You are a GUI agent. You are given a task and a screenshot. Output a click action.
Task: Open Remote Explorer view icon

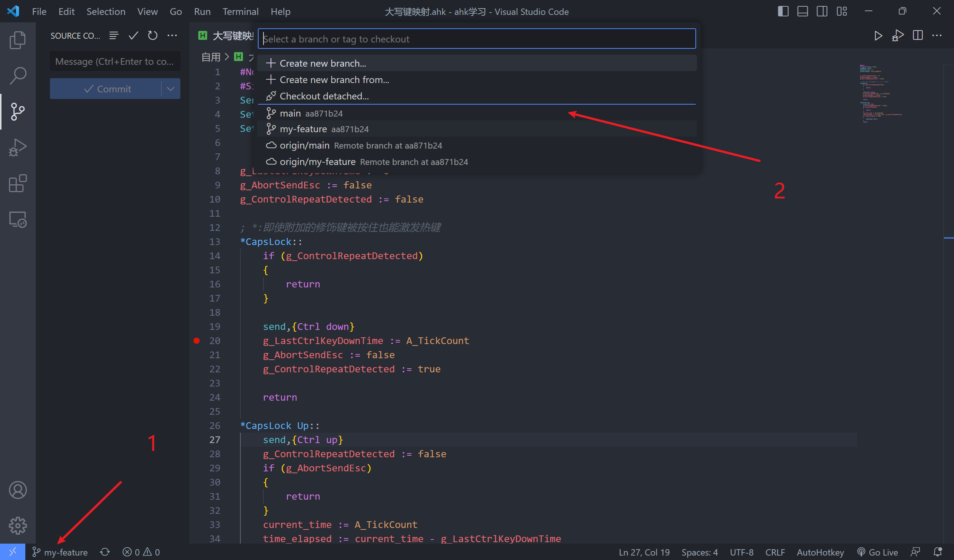18,219
